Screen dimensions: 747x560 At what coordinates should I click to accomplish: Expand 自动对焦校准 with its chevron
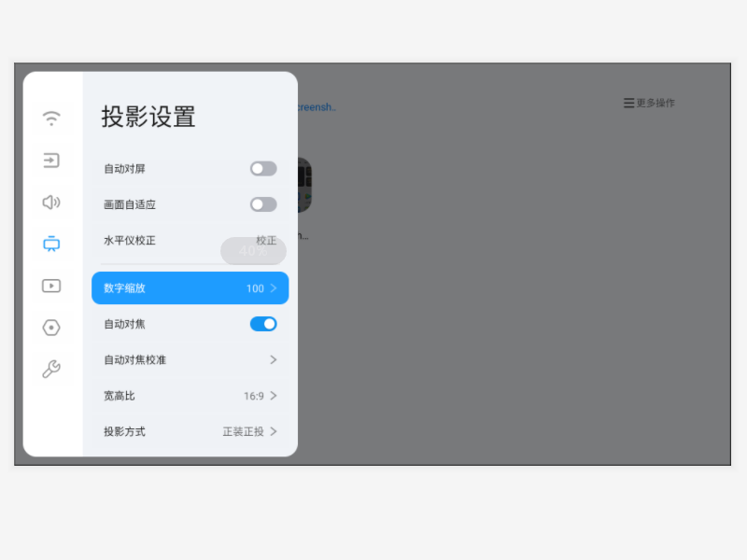(273, 360)
